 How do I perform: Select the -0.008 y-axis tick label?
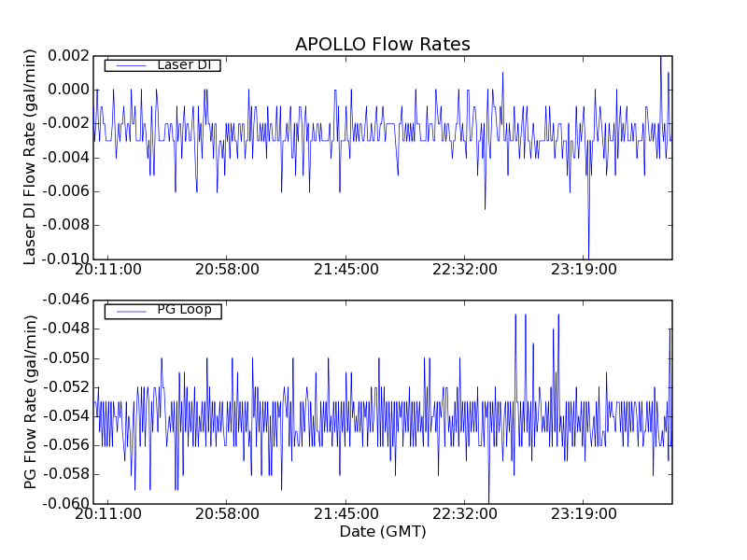pyautogui.click(x=65, y=225)
